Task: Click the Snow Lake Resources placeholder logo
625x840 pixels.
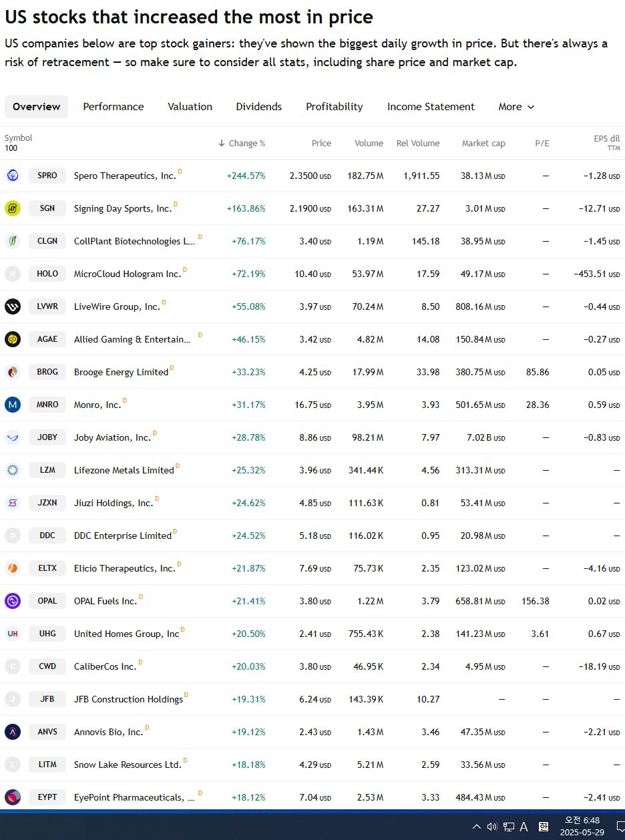Action: pyautogui.click(x=12, y=765)
